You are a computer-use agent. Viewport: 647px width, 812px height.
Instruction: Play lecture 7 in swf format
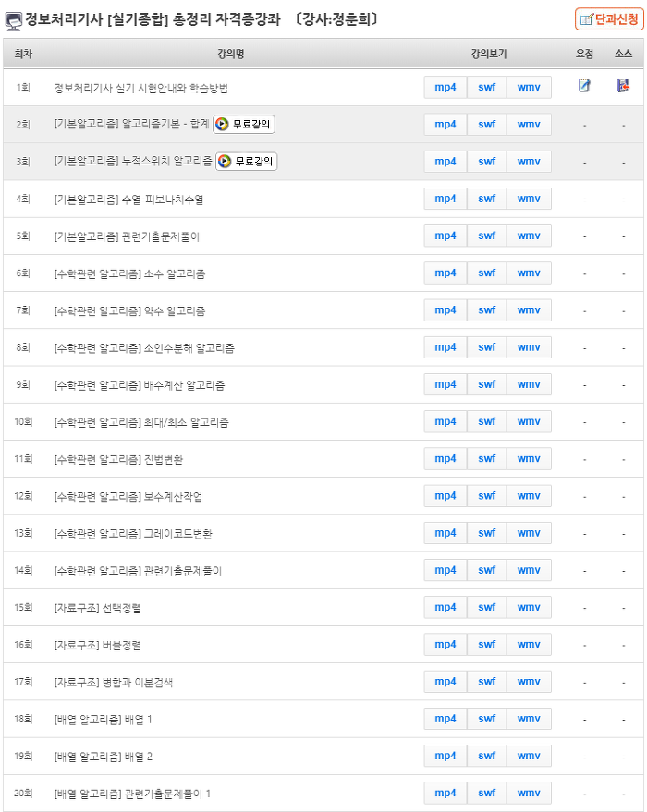point(486,310)
